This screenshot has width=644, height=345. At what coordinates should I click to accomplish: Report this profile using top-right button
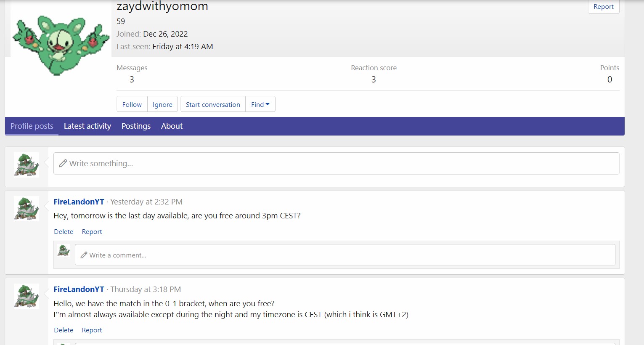point(603,7)
